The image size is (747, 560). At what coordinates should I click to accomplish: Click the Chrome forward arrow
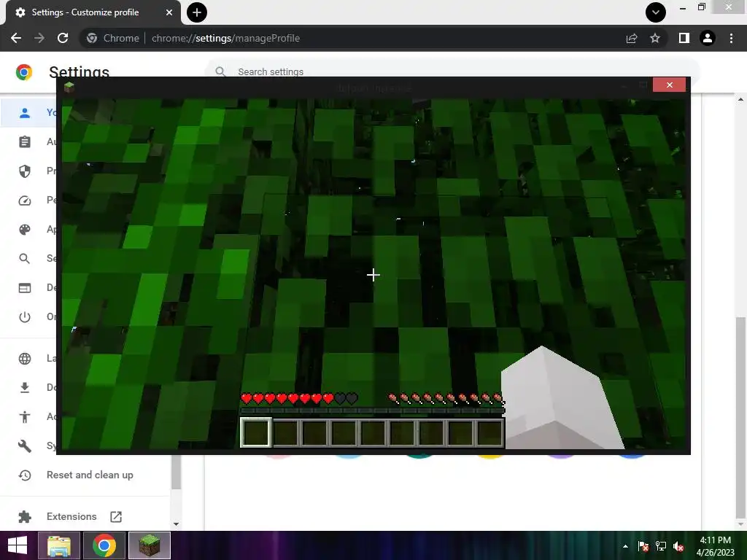39,38
